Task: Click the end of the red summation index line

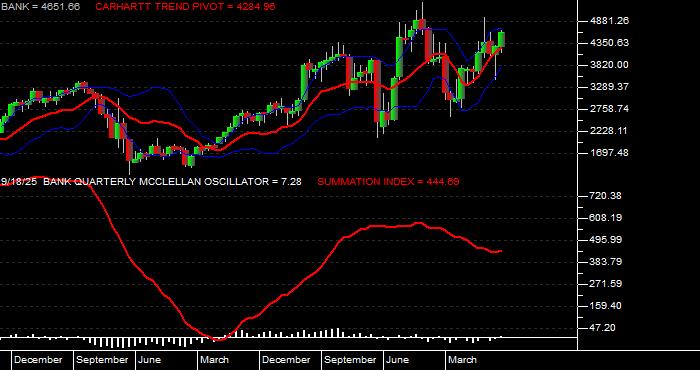Action: click(501, 251)
